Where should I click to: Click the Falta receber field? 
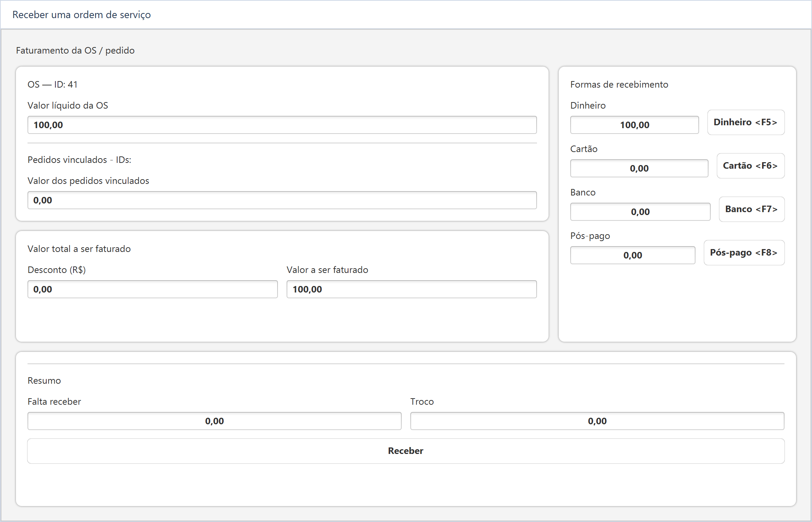click(x=214, y=421)
